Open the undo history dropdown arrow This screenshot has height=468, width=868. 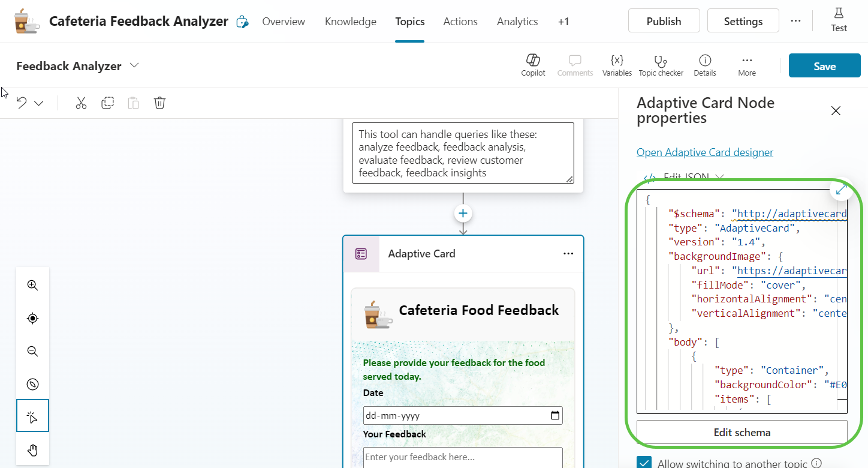[39, 103]
